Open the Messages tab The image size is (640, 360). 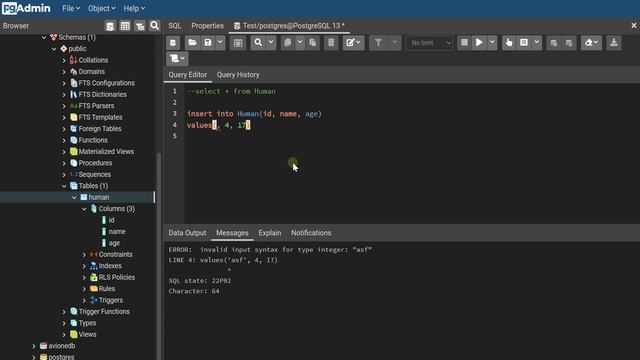point(232,233)
